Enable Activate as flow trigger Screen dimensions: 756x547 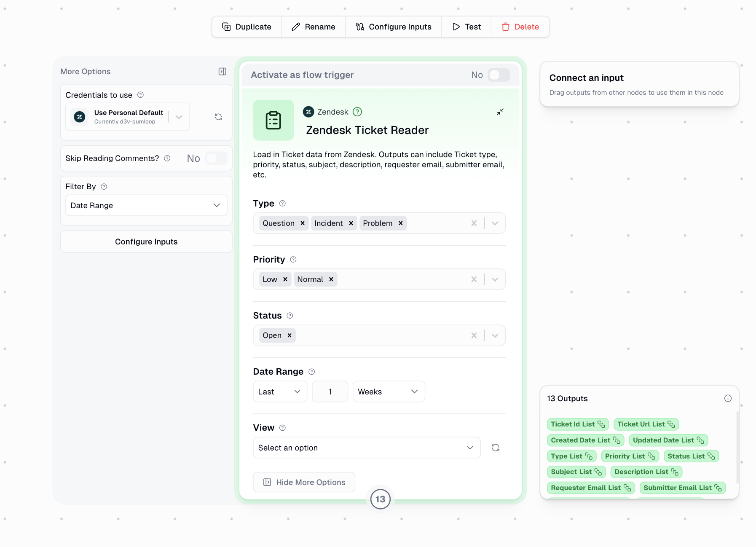click(x=499, y=75)
